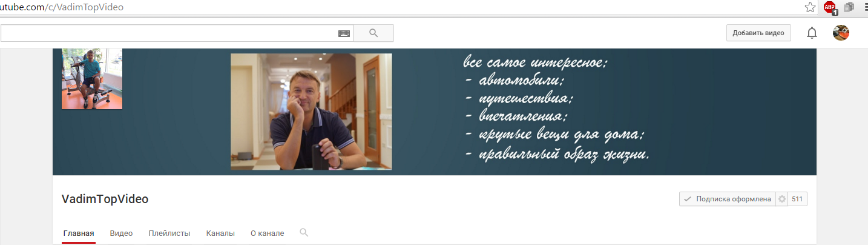Open the account avatar menu

click(841, 33)
